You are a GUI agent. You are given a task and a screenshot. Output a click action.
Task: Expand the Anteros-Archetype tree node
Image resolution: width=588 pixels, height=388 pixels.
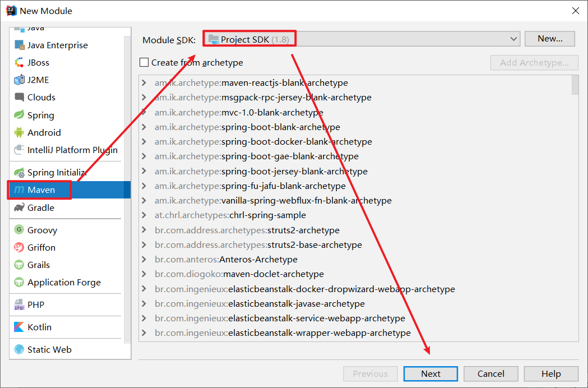point(144,260)
